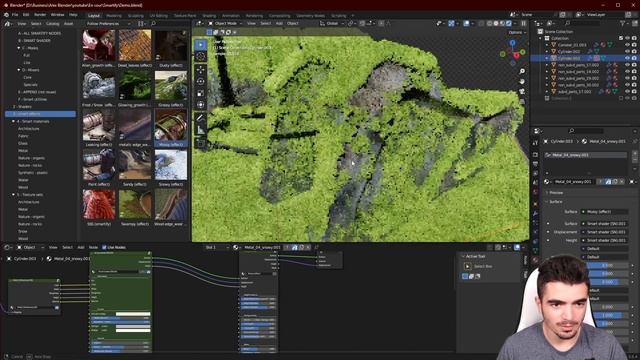Switch to the Geometry Nodes workspace tab

[310, 16]
